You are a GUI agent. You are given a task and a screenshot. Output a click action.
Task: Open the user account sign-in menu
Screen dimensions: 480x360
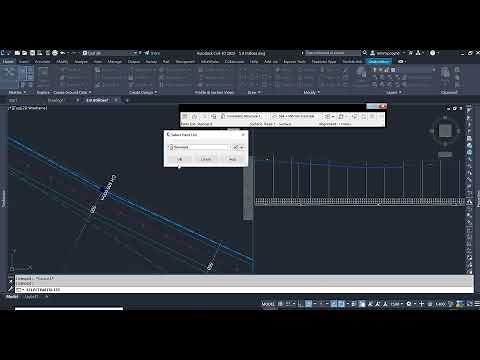pos(387,53)
